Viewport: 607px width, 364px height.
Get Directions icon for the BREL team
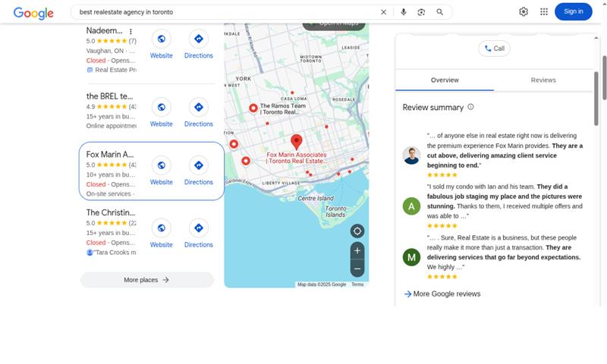(199, 107)
